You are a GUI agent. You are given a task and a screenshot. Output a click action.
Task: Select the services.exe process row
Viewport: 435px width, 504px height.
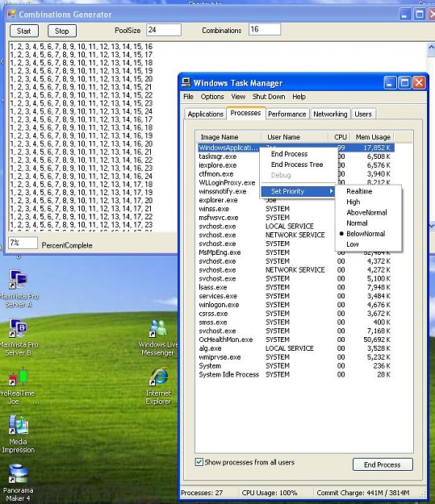295,296
